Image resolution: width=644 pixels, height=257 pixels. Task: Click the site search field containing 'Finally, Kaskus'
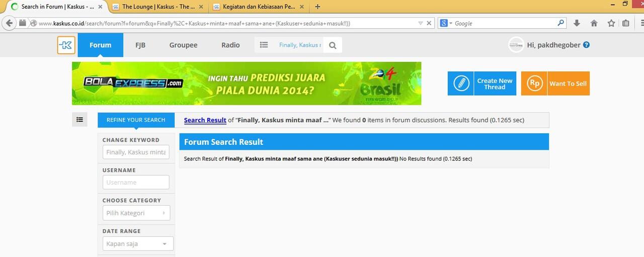(x=300, y=45)
